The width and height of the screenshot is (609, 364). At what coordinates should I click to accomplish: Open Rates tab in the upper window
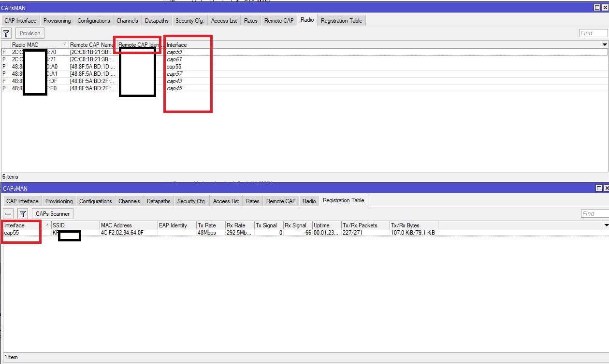point(251,21)
